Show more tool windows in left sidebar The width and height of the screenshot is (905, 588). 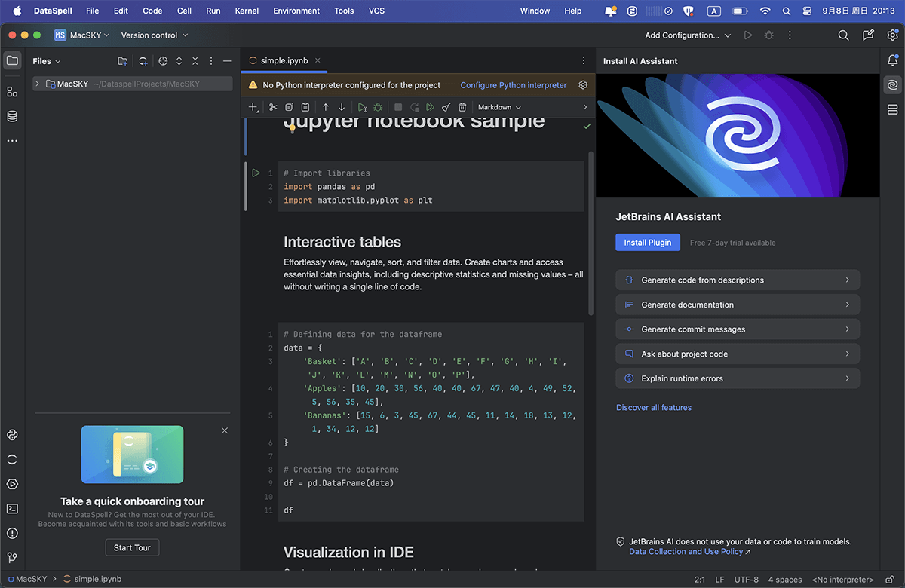[12, 141]
